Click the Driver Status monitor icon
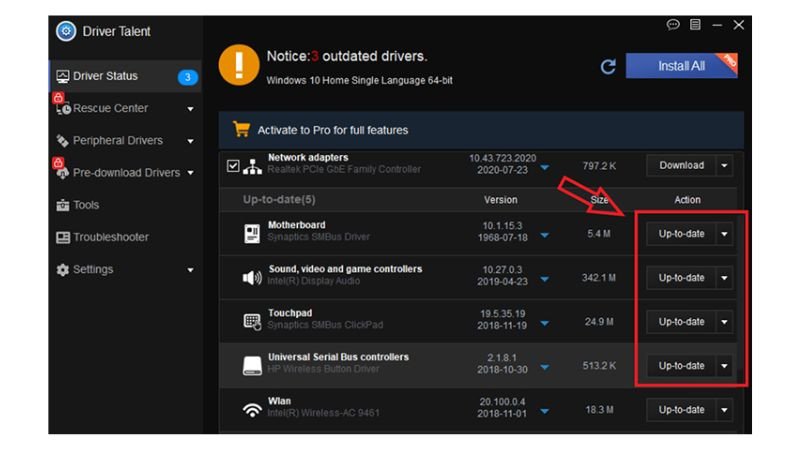The width and height of the screenshot is (800, 450). coord(63,77)
